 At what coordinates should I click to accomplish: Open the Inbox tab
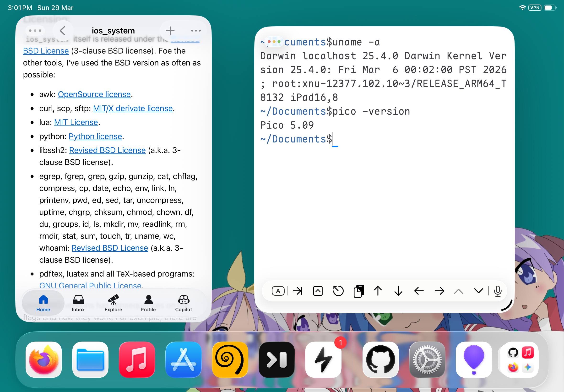pyautogui.click(x=78, y=303)
